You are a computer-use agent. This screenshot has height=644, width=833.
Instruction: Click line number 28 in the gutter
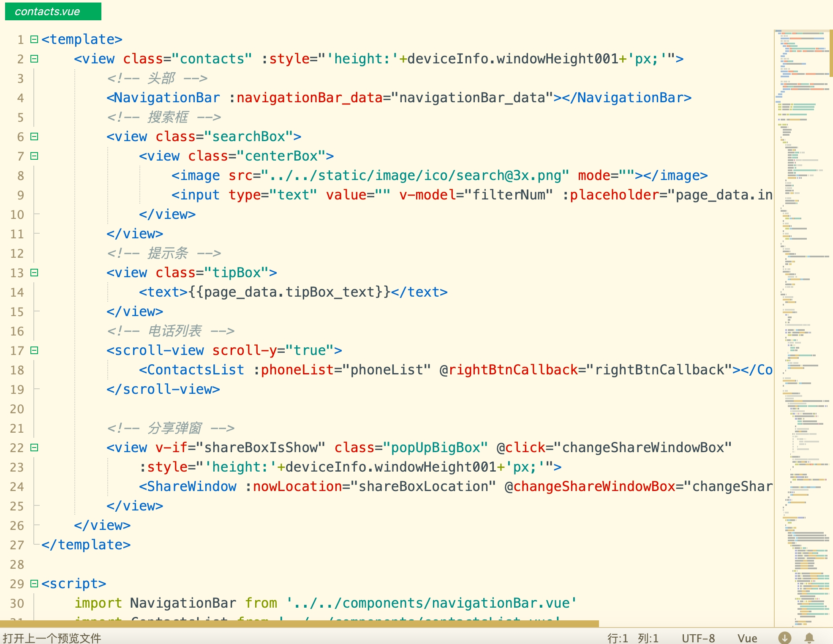17,565
